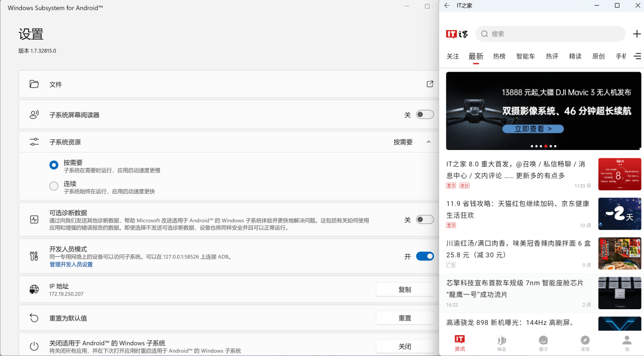
Task: Click the external link icon on 文件 row
Action: coord(429,84)
